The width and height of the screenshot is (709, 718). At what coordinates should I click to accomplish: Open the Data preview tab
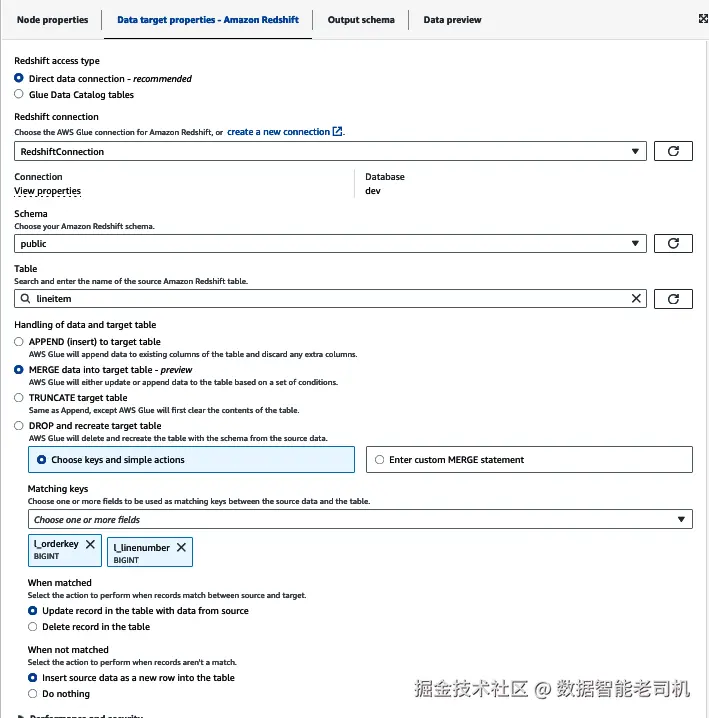click(x=452, y=19)
